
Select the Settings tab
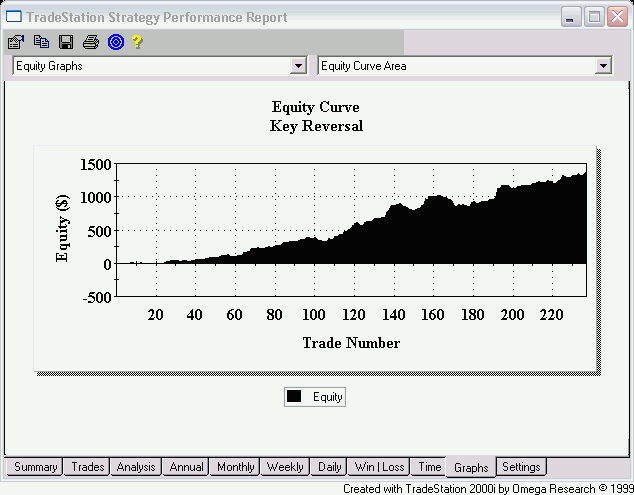click(521, 467)
